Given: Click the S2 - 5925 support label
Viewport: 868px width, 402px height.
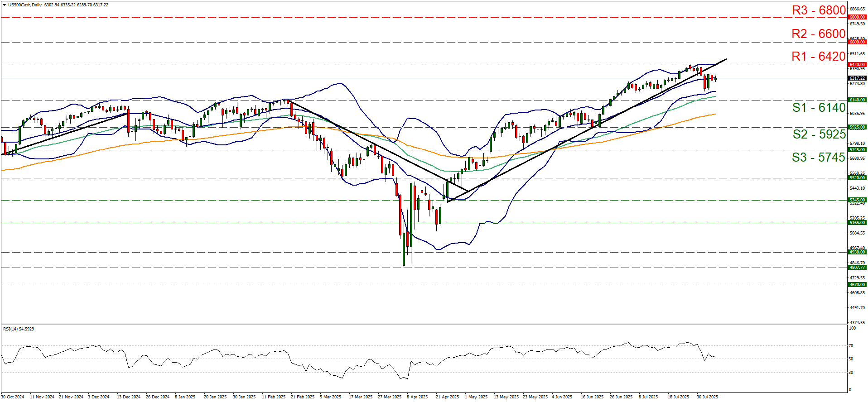Looking at the screenshot, I should (x=819, y=134).
